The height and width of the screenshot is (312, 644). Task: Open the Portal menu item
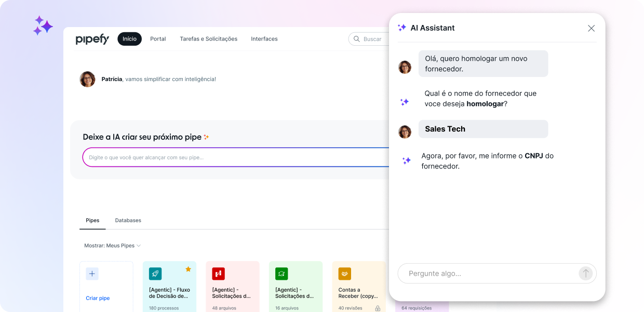point(158,39)
